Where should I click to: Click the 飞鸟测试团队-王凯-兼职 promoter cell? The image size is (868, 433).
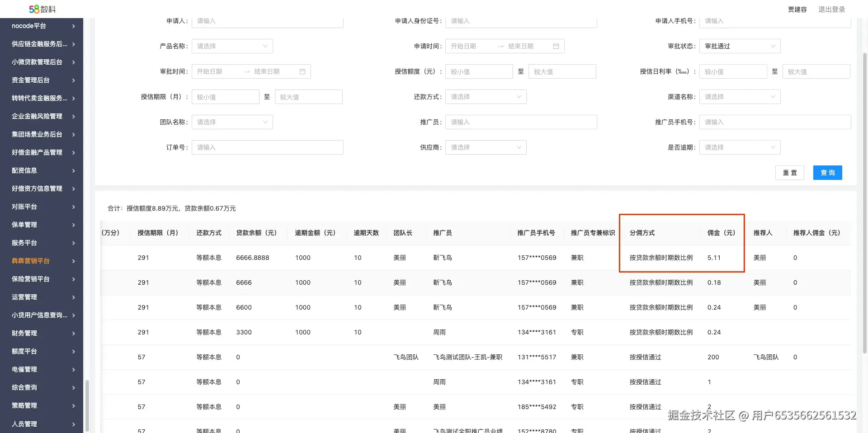click(x=467, y=357)
